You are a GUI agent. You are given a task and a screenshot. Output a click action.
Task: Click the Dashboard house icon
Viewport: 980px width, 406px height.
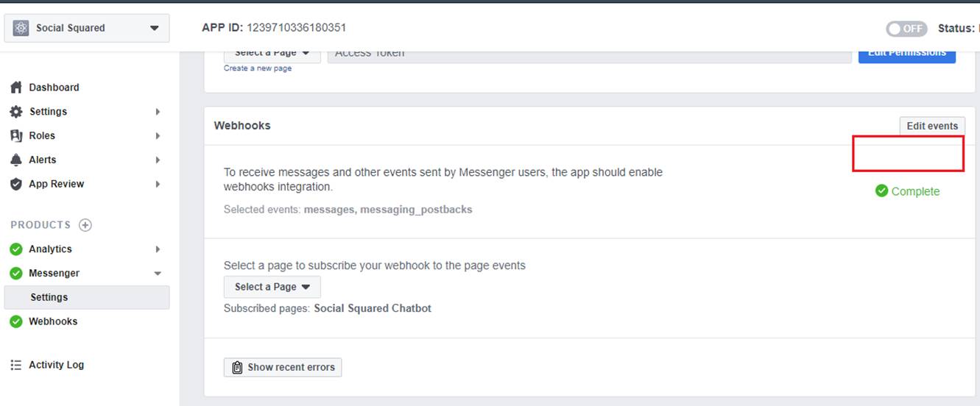pyautogui.click(x=16, y=88)
